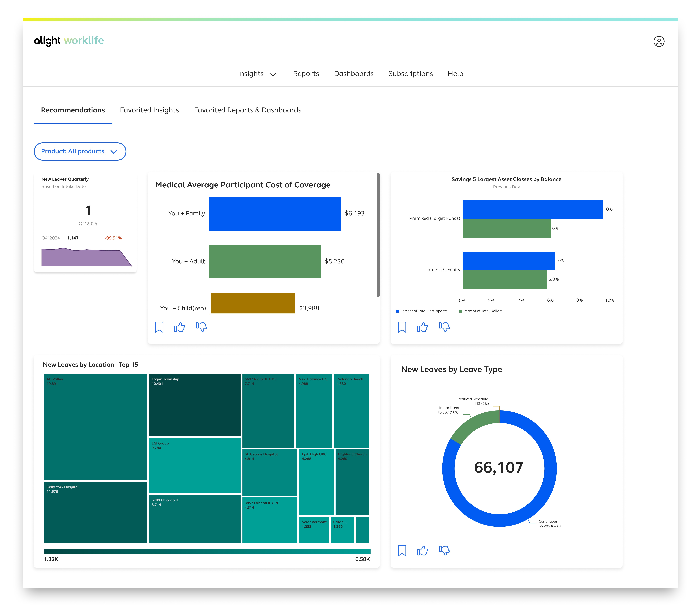Image resolution: width=700 pixels, height=606 pixels.
Task: Open the Product: All products filter
Action: point(80,151)
